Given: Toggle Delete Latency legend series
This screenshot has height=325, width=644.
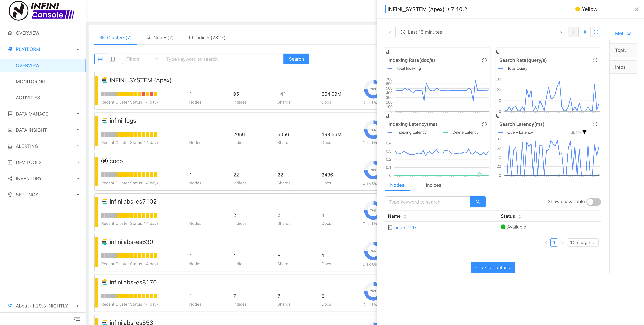Looking at the screenshot, I should [x=461, y=132].
